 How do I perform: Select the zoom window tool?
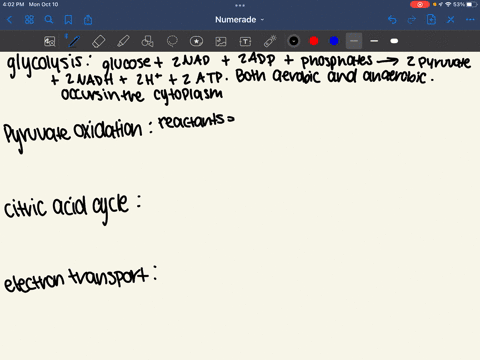(x=50, y=41)
